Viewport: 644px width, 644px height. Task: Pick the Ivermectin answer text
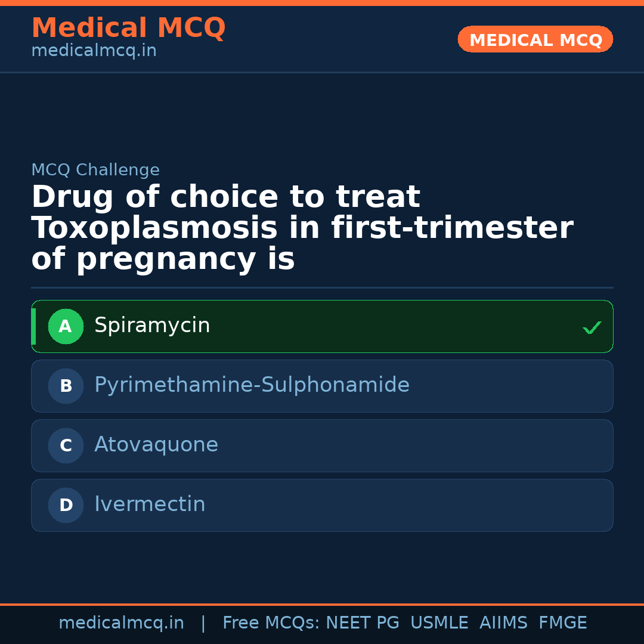click(x=150, y=504)
